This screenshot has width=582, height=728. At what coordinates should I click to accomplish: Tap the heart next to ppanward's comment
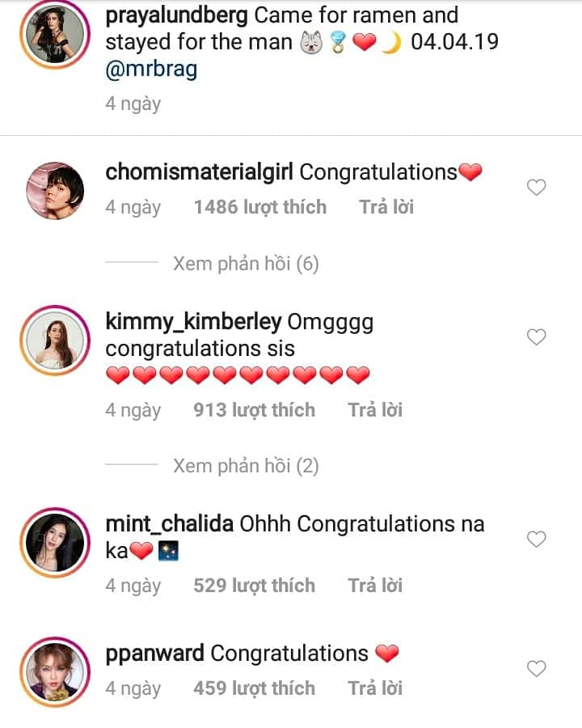click(537, 668)
